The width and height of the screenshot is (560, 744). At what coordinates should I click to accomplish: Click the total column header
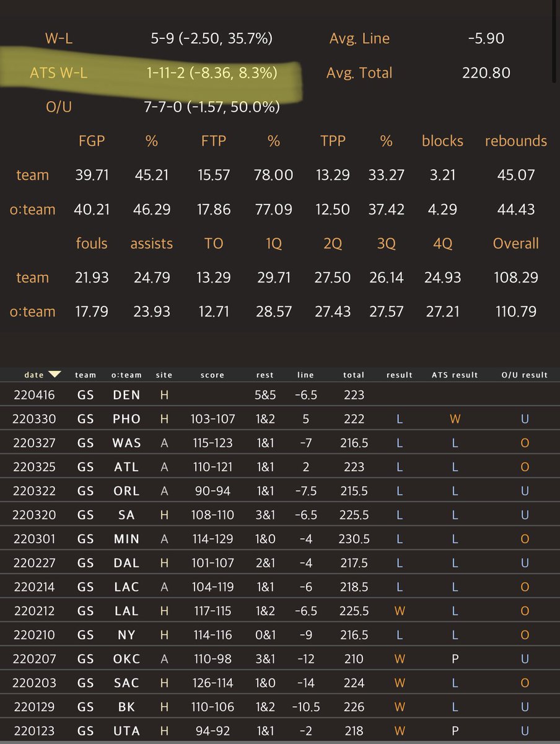[354, 374]
